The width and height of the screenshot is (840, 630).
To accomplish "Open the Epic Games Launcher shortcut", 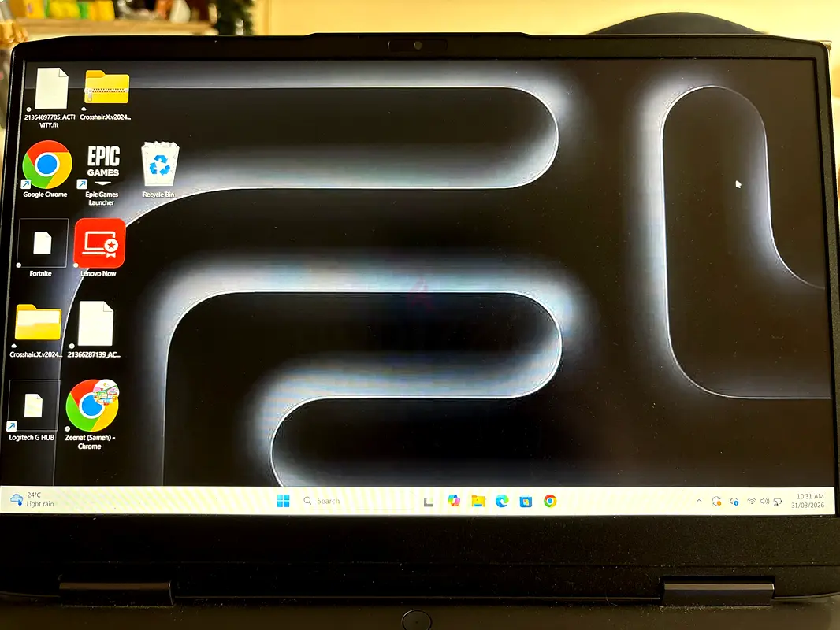I will (103, 165).
